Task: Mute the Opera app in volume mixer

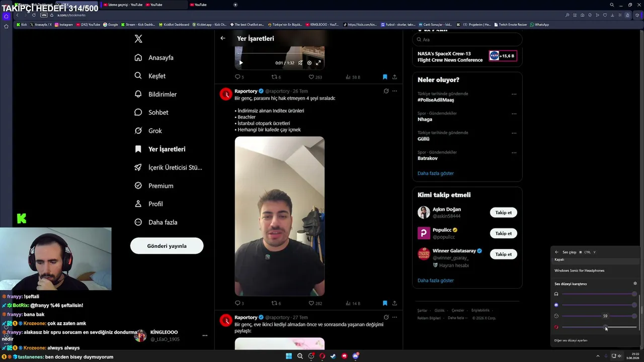Action: coord(556,327)
